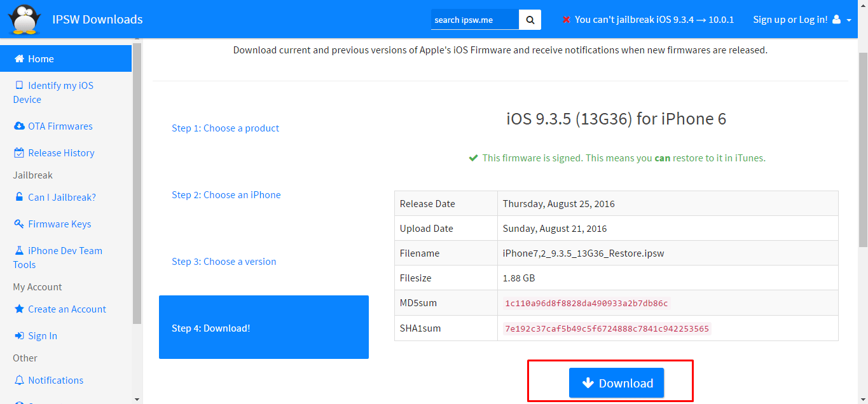The width and height of the screenshot is (868, 404).
Task: Click the search magnifier button
Action: click(530, 20)
